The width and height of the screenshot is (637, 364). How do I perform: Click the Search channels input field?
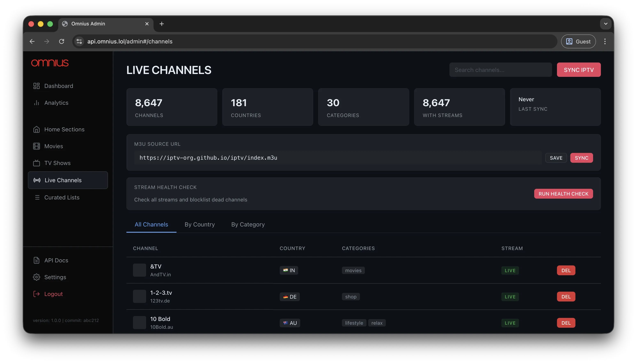(500, 70)
